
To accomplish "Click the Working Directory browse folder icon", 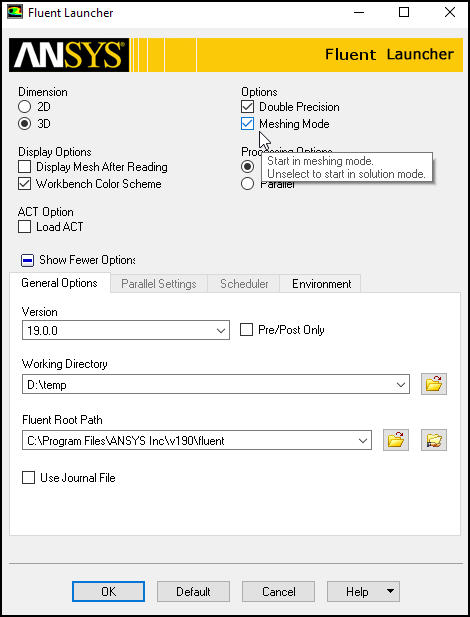I will tap(434, 384).
